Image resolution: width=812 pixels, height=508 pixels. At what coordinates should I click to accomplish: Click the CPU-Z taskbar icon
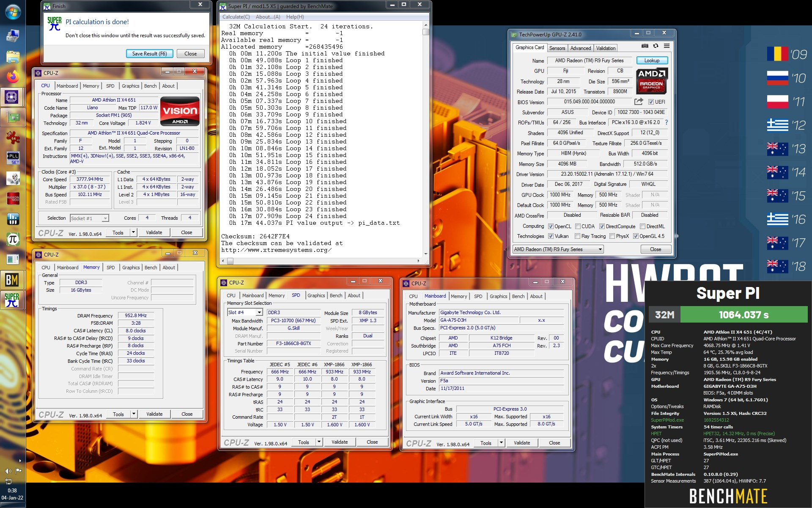(12, 97)
